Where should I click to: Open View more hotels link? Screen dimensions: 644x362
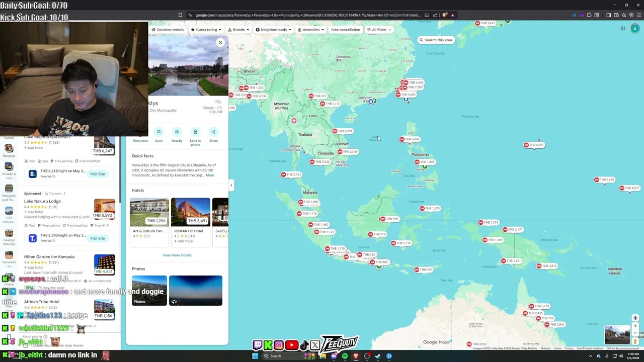coord(177,255)
